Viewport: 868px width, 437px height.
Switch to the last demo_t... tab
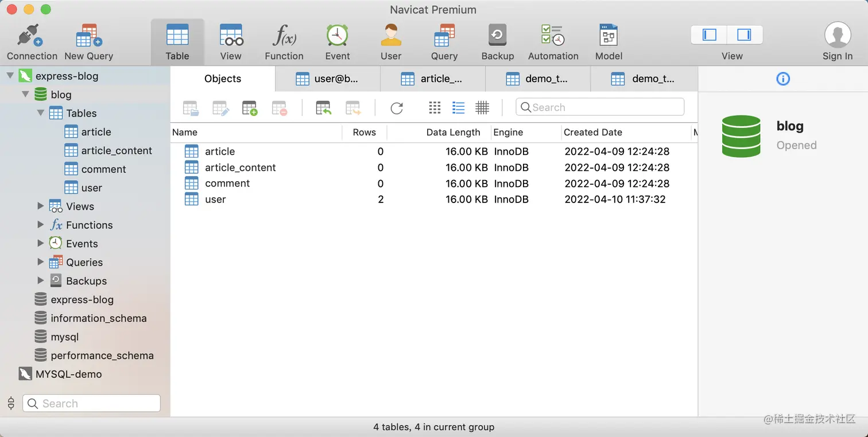644,79
